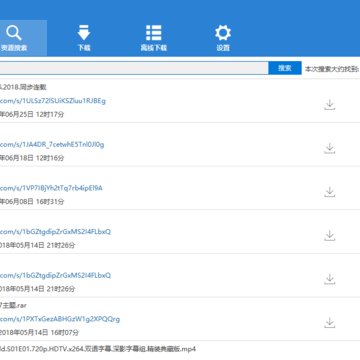Image resolution: width=360 pixels, height=360 pixels.
Task: Click the date 05月14日 16时07分
Action: [39, 333]
